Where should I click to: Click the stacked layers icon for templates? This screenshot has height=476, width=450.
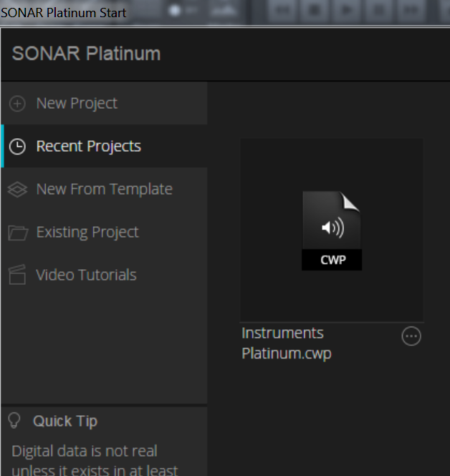17,190
